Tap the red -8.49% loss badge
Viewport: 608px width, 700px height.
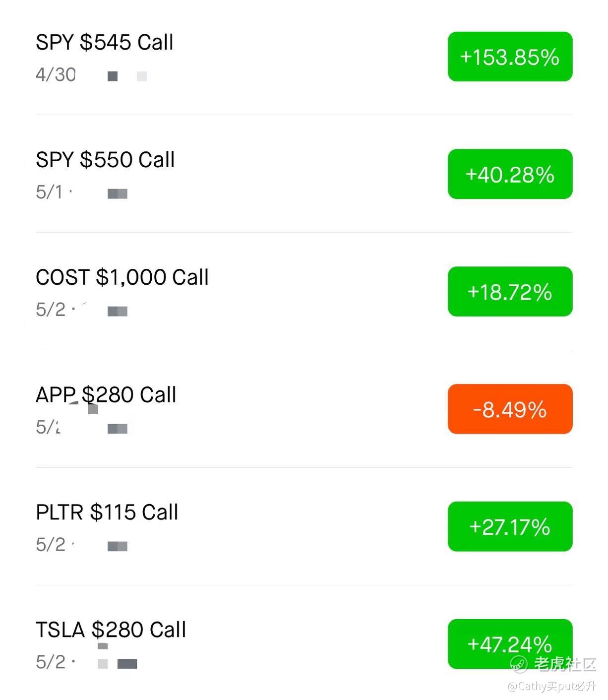coord(510,409)
